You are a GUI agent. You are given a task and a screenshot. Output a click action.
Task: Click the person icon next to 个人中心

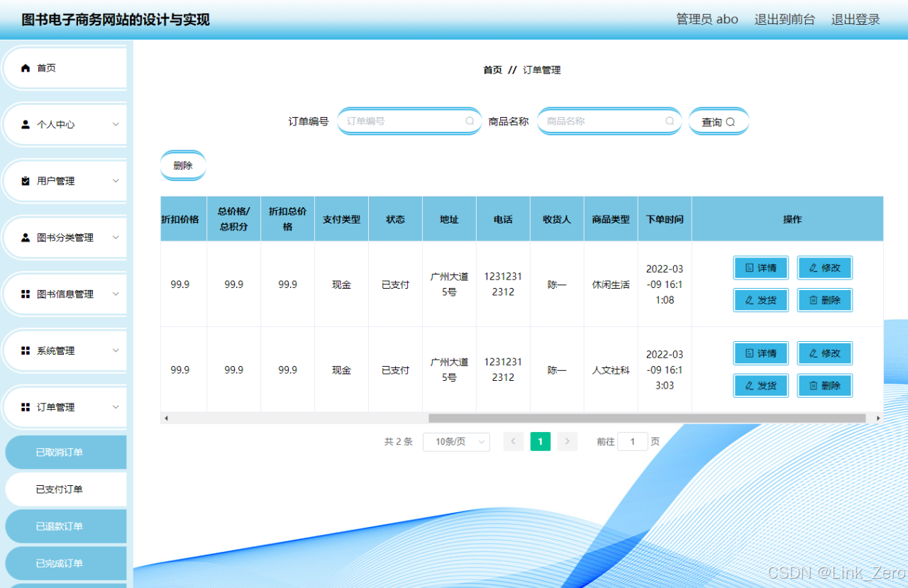click(x=25, y=124)
